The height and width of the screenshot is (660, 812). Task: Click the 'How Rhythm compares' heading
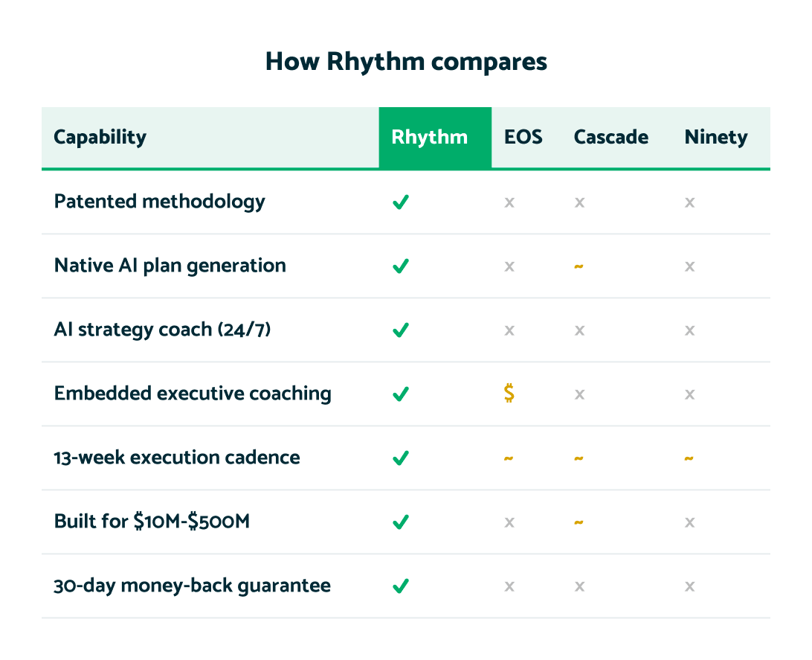406,62
